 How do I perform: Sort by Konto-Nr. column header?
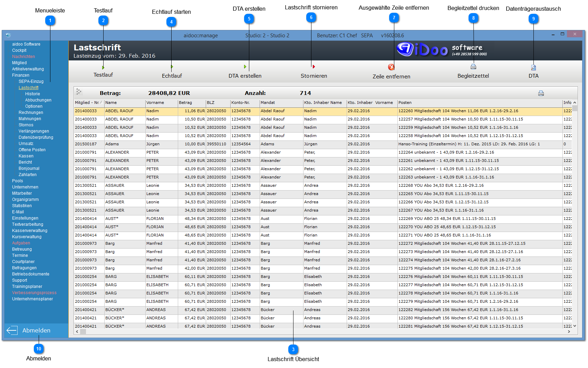coord(245,103)
